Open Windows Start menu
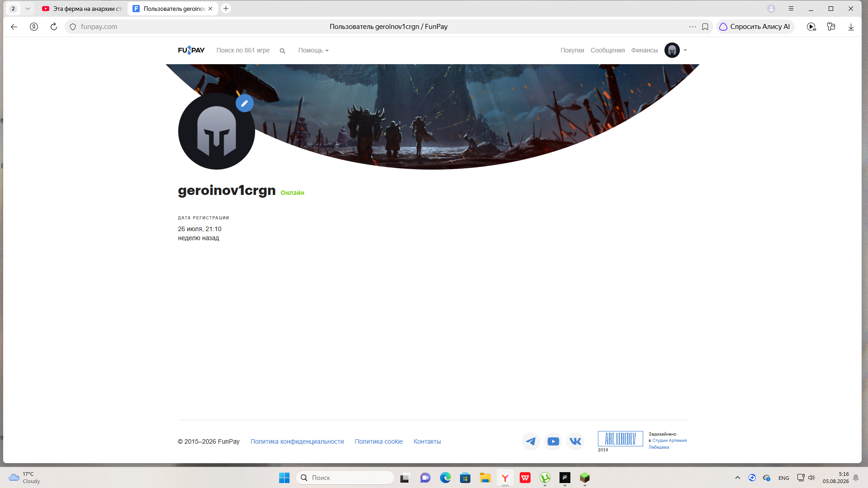The width and height of the screenshot is (868, 488). pos(285,478)
